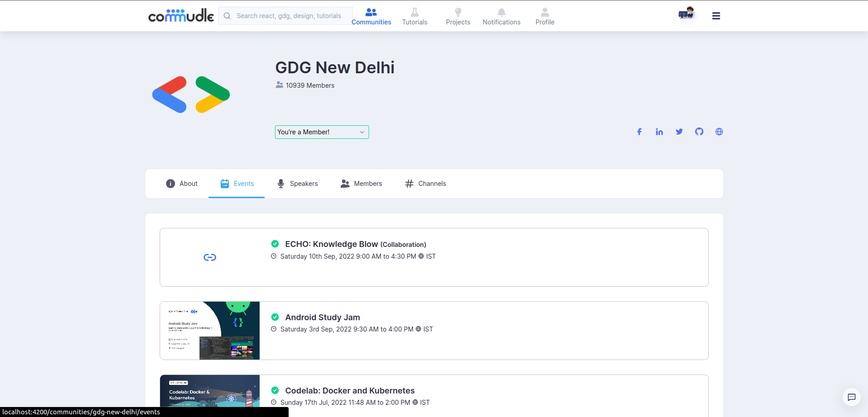
Task: Switch to the Speakers tab
Action: [x=297, y=184]
